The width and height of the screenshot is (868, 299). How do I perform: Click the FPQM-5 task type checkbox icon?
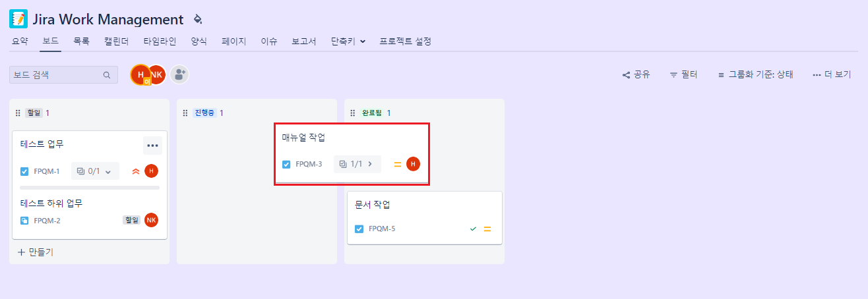click(359, 229)
